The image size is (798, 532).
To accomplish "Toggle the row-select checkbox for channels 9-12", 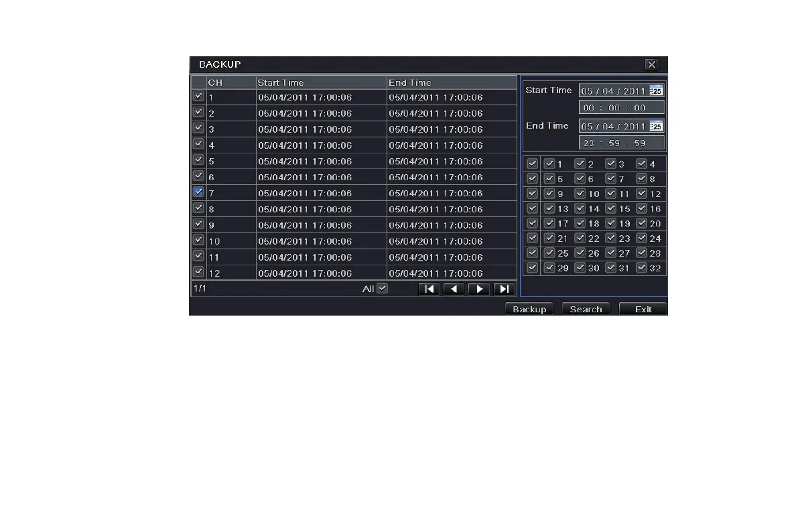I will (x=533, y=194).
